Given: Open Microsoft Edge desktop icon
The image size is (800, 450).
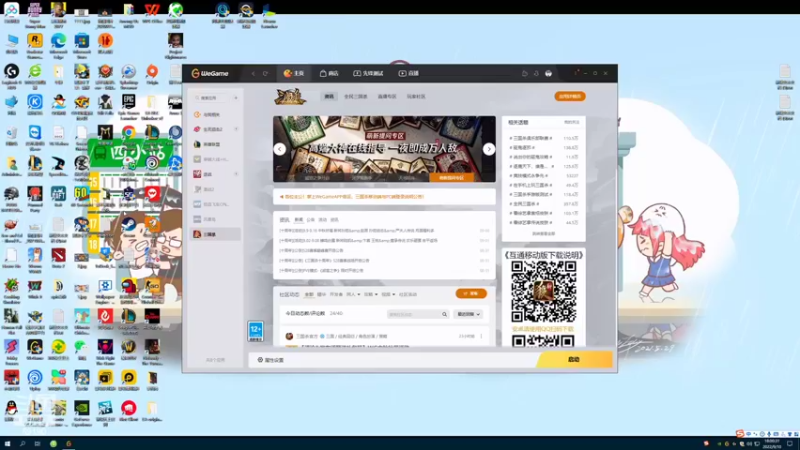Looking at the screenshot, I should [58, 44].
